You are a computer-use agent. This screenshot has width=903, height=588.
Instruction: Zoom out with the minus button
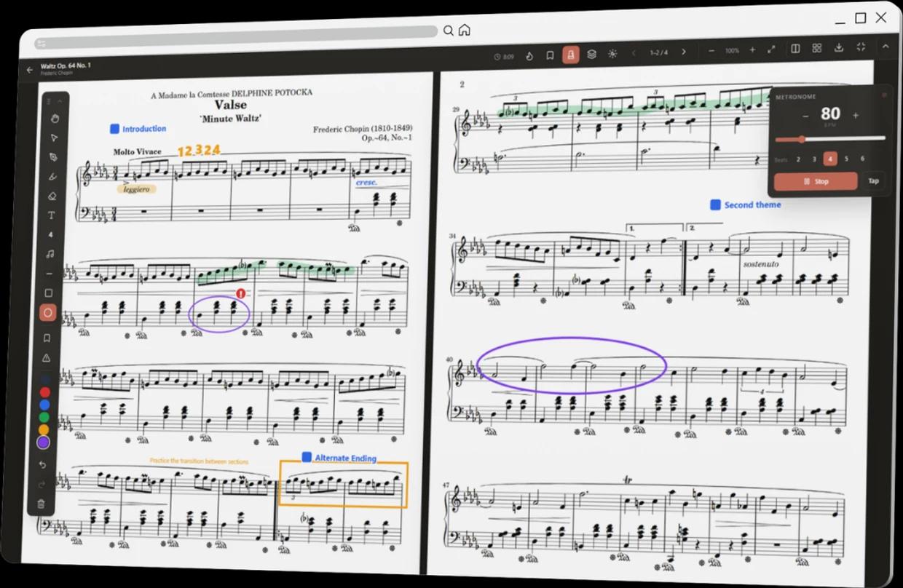711,51
